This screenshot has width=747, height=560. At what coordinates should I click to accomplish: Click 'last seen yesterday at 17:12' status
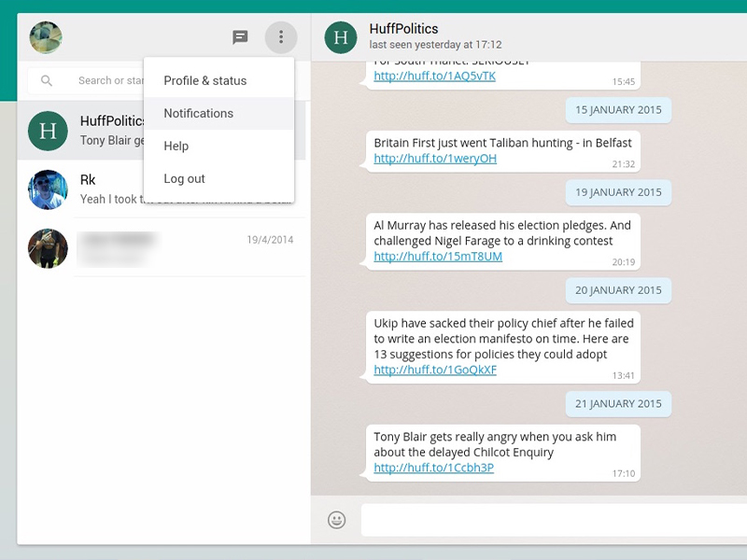pyautogui.click(x=435, y=45)
